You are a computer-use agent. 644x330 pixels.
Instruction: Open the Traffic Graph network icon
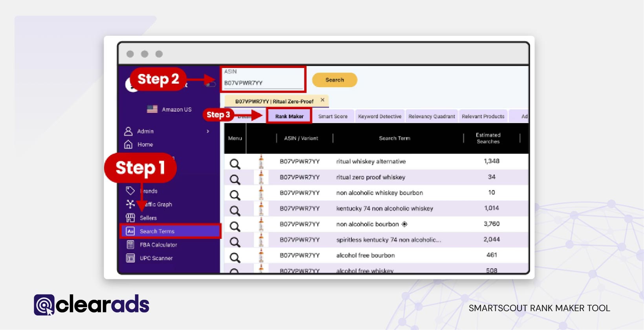point(130,204)
